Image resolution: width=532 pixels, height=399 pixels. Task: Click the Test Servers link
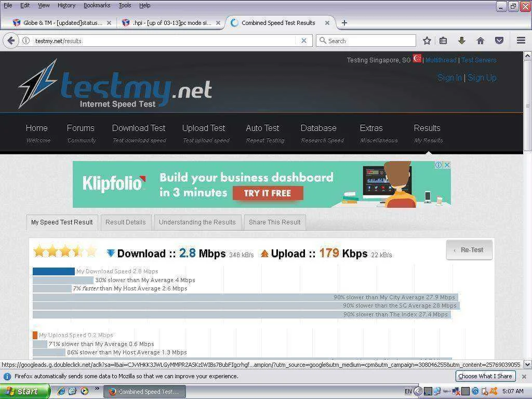pyautogui.click(x=478, y=60)
